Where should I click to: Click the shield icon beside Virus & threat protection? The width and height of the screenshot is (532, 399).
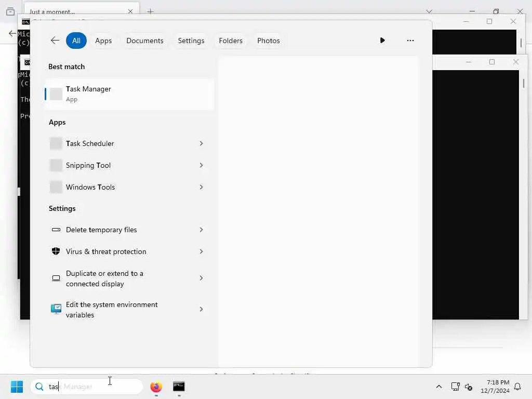coord(56,251)
